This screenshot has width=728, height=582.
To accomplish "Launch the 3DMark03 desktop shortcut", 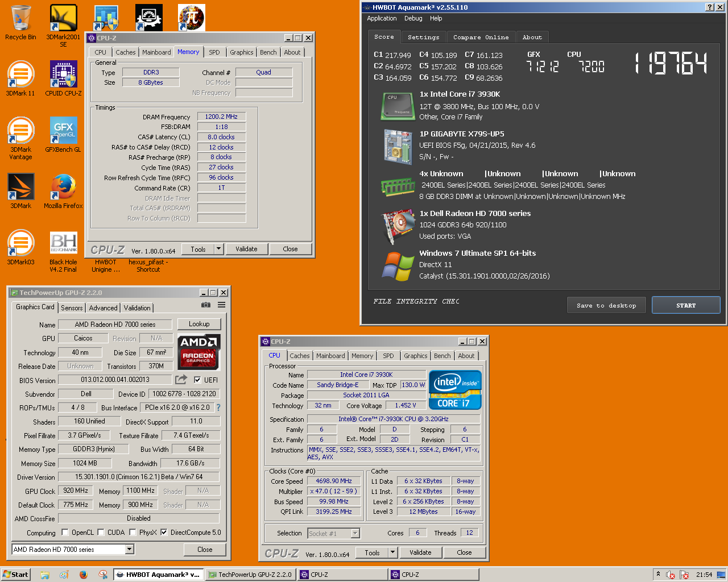I will 20,248.
